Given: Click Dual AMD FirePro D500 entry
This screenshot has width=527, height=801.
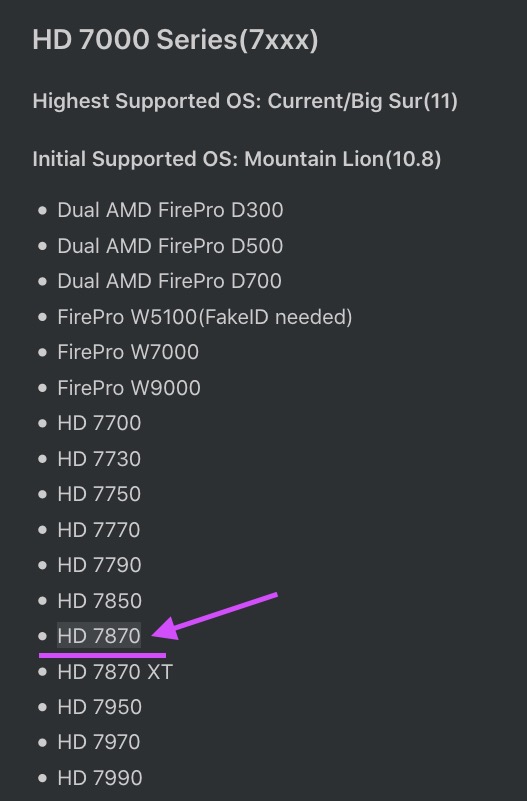Looking at the screenshot, I should click(x=170, y=246).
